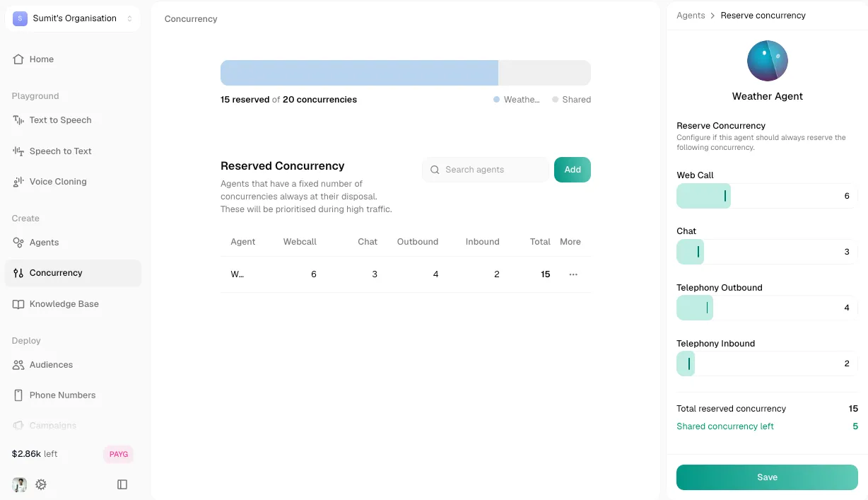Open Voice Cloning page
The image size is (868, 500).
(x=73, y=182)
